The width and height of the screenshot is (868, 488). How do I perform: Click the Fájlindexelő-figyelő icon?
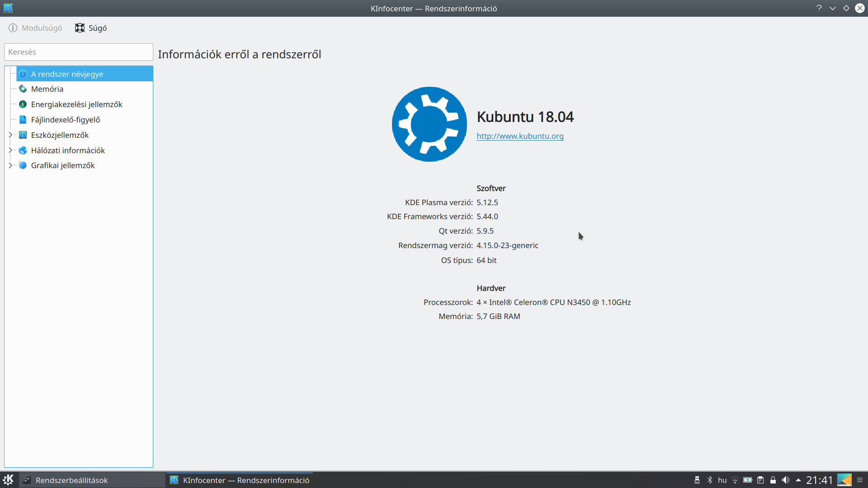pyautogui.click(x=23, y=120)
